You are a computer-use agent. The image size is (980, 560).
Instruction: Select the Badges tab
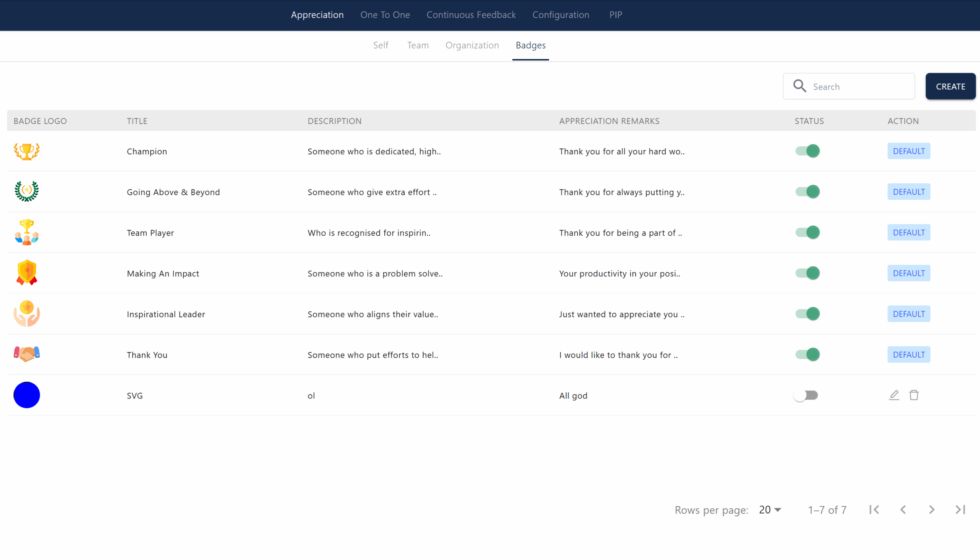coord(530,45)
